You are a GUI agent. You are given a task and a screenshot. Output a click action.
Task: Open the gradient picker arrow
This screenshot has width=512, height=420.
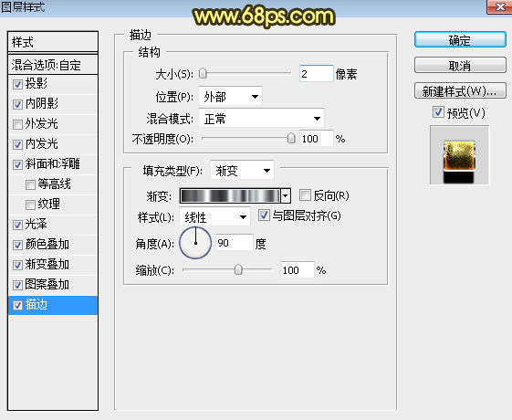286,196
